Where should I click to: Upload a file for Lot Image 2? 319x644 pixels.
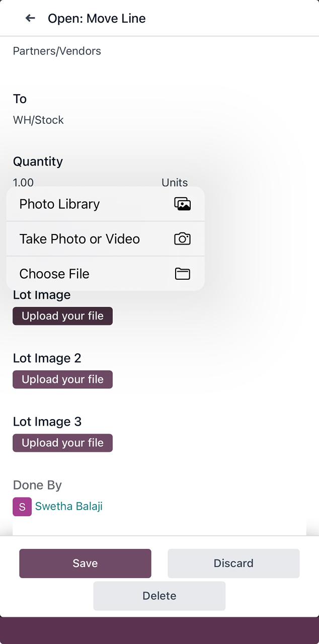62,379
